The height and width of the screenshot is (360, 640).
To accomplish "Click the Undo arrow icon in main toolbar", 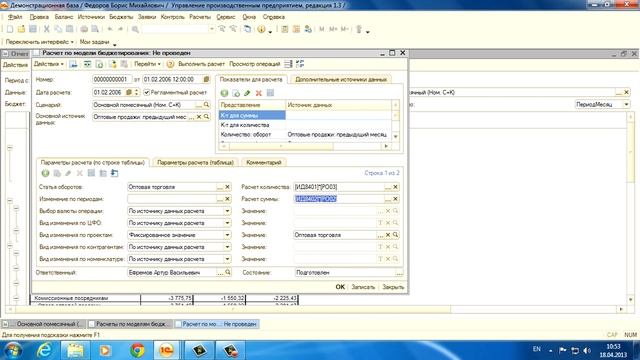I will coord(110,29).
